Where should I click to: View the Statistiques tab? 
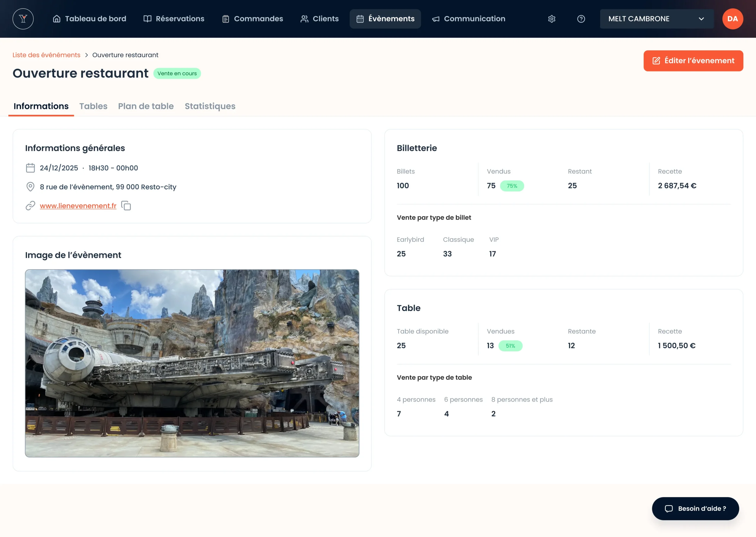[210, 106]
